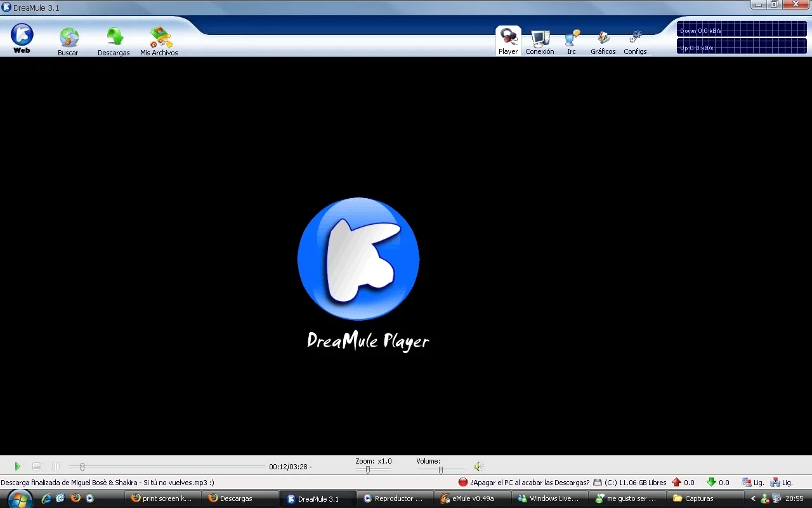
Task: Show the Gráficos tab
Action: click(x=603, y=42)
